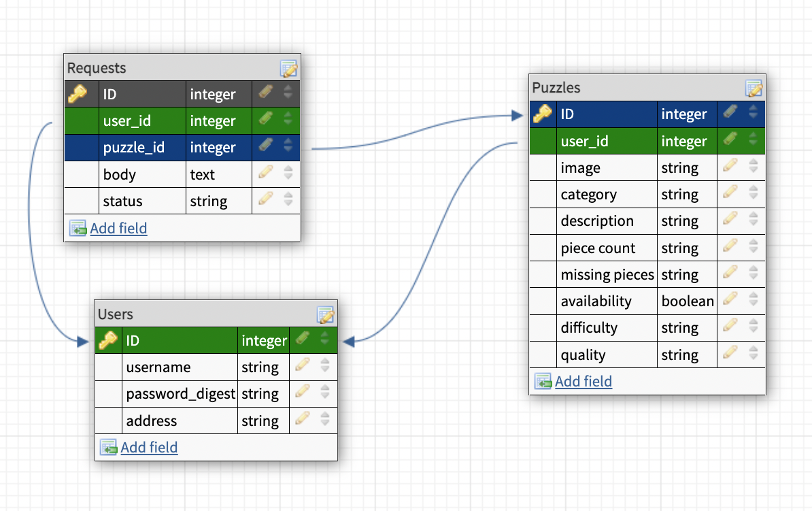Select the user_id field in Requests
The height and width of the screenshot is (511, 812).
(127, 120)
